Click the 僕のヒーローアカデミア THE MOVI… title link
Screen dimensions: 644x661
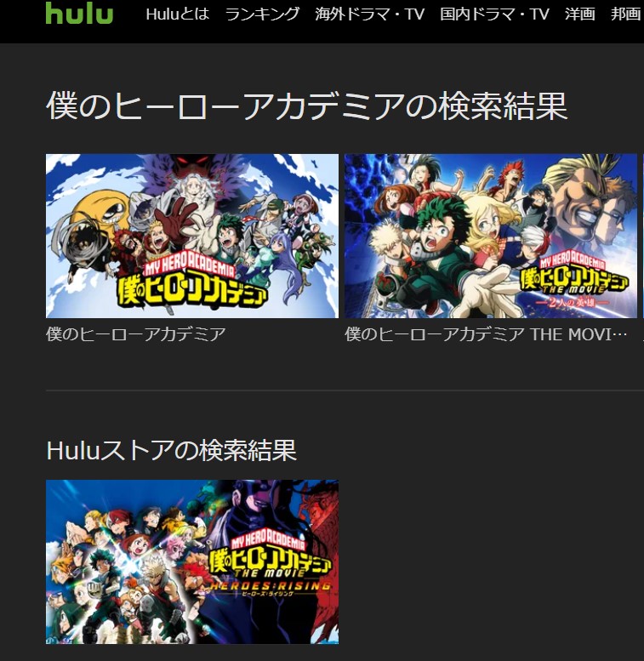[486, 334]
